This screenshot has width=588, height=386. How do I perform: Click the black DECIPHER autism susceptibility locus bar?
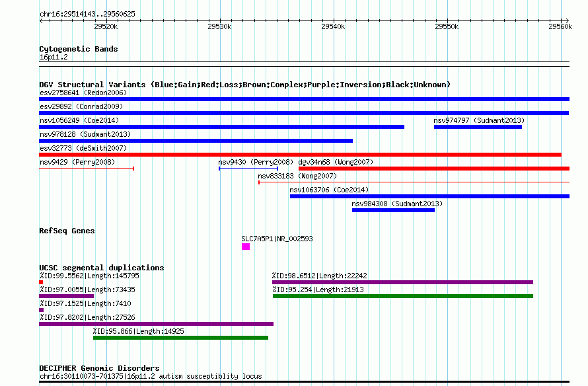[x=304, y=382]
